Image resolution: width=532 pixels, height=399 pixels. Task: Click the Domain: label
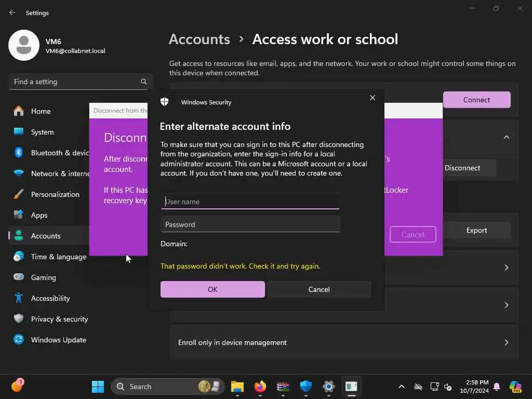pos(174,244)
